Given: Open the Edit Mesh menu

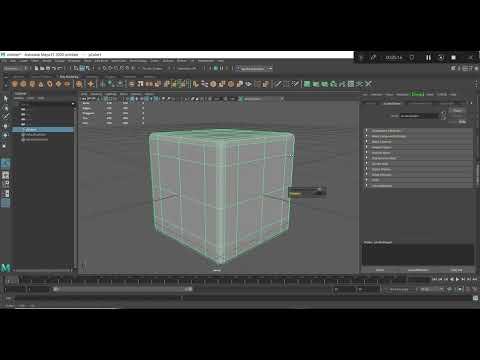Looking at the screenshot, I should [x=101, y=61].
